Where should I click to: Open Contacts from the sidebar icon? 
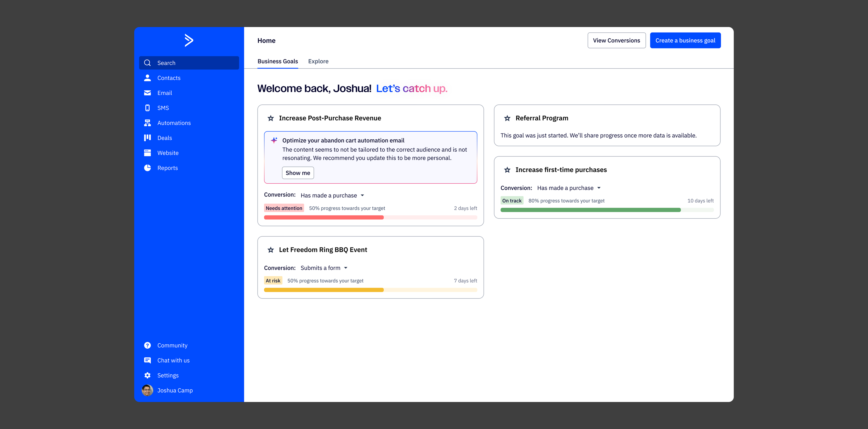(147, 78)
